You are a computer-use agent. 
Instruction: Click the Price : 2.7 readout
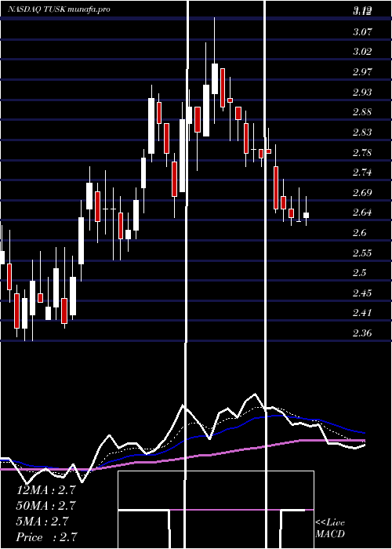pyautogui.click(x=47, y=537)
